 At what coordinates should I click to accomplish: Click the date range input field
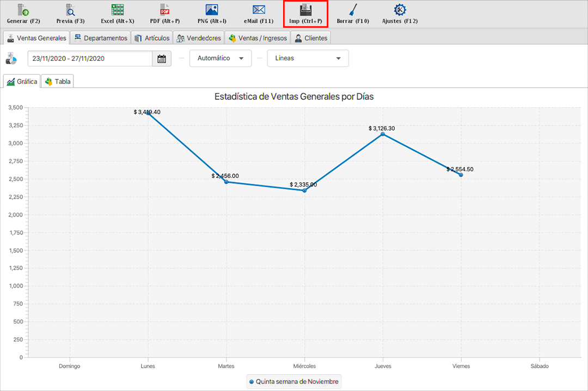(90, 59)
